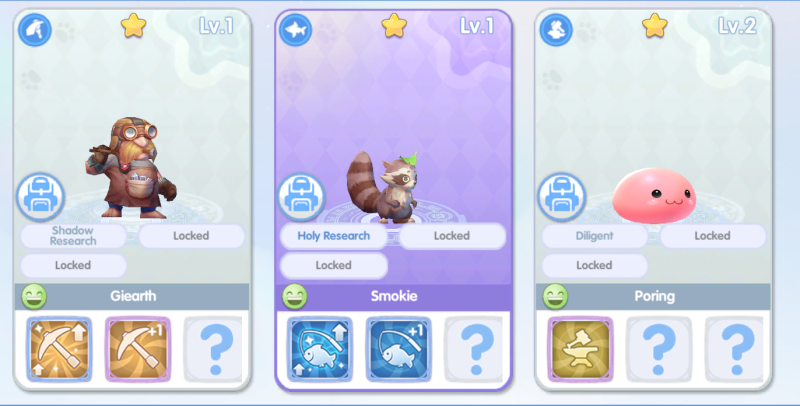The image size is (800, 406).
Task: Select Smokie's fishing +1 skill icon
Action: tap(398, 349)
